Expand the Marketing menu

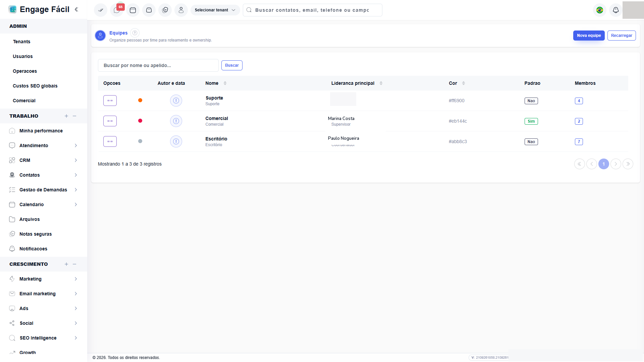click(44, 279)
